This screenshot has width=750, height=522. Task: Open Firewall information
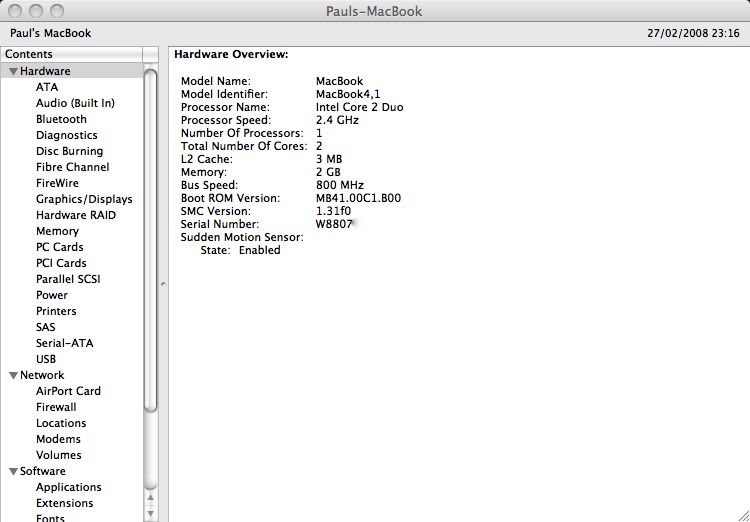point(56,407)
